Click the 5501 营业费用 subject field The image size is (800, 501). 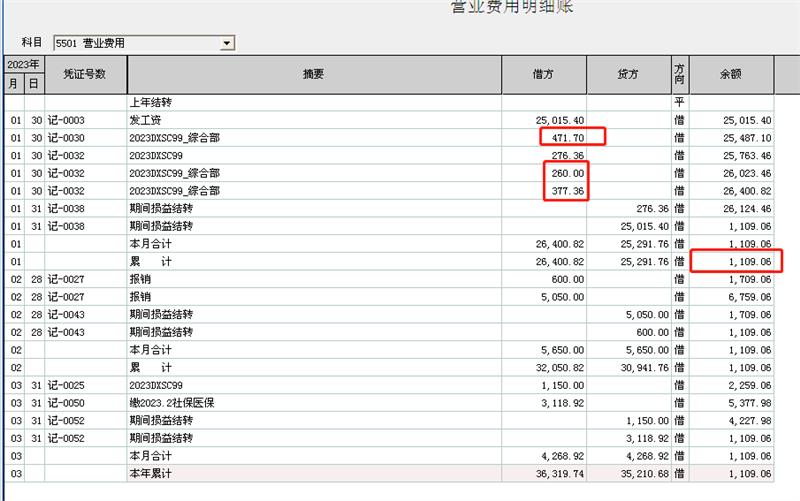pos(134,43)
